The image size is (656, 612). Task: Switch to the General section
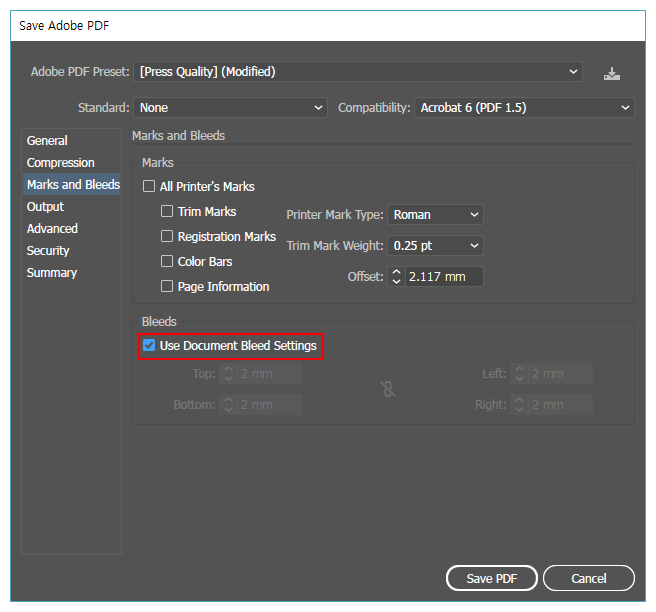(x=72, y=141)
